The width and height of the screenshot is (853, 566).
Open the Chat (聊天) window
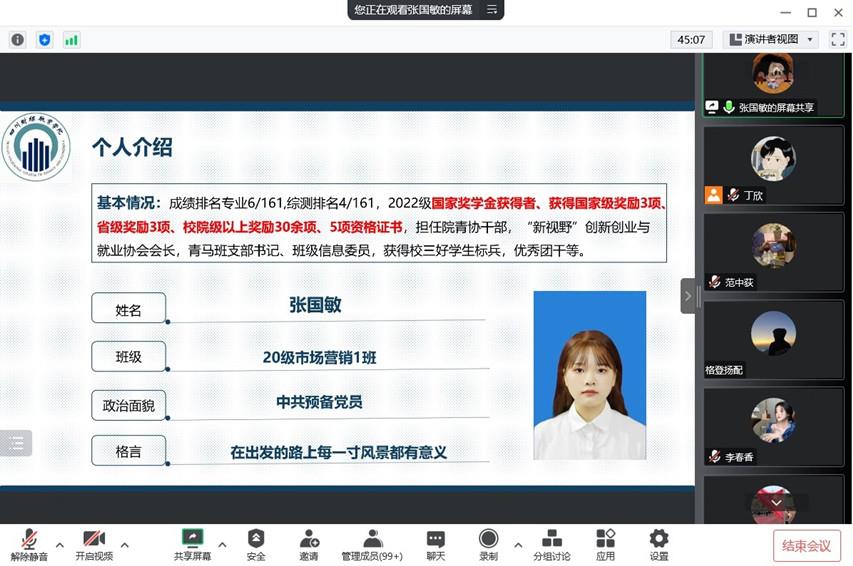pyautogui.click(x=435, y=545)
